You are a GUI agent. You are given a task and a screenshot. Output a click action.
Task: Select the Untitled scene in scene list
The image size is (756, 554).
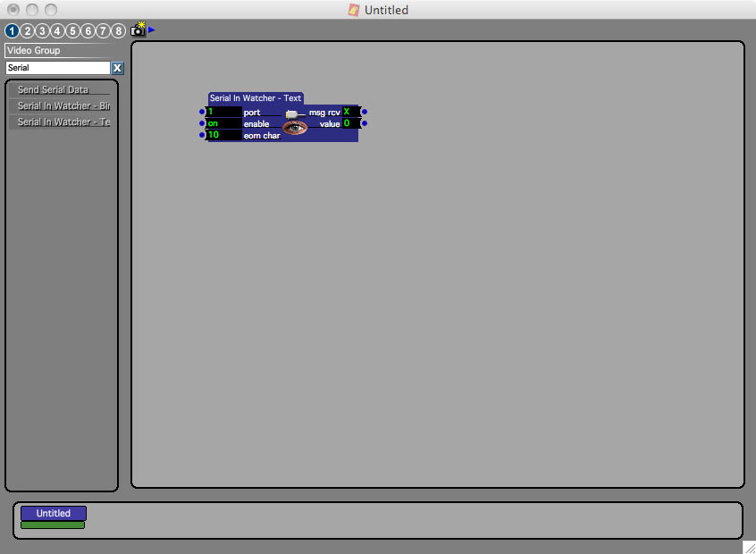point(54,514)
